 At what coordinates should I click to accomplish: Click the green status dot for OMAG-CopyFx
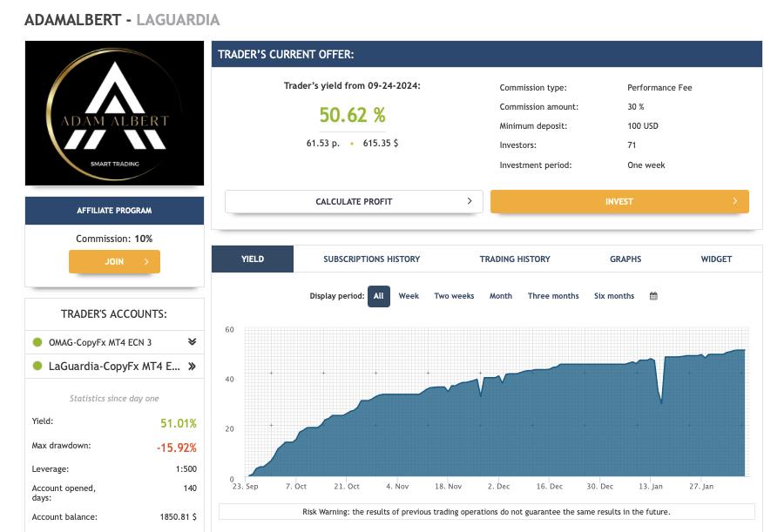coord(37,342)
